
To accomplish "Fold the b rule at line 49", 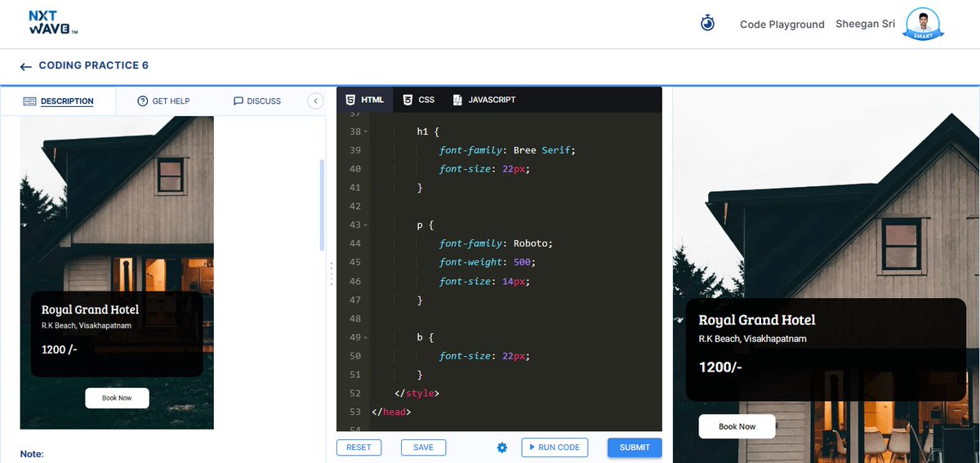I will (x=366, y=337).
